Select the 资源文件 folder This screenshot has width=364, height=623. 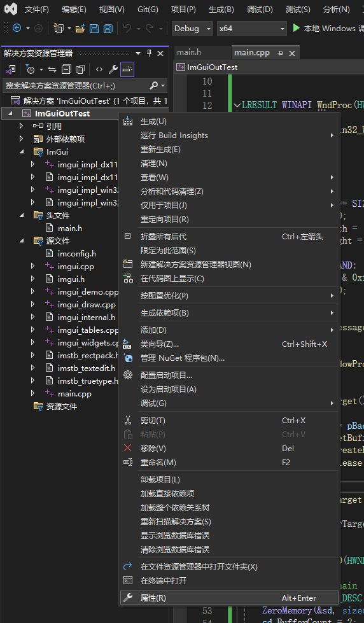(x=62, y=407)
